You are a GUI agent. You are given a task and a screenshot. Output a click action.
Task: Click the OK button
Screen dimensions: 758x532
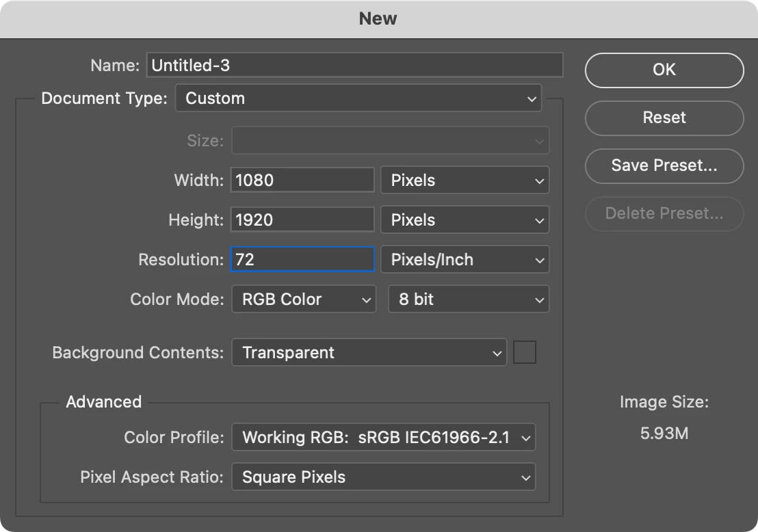(664, 70)
